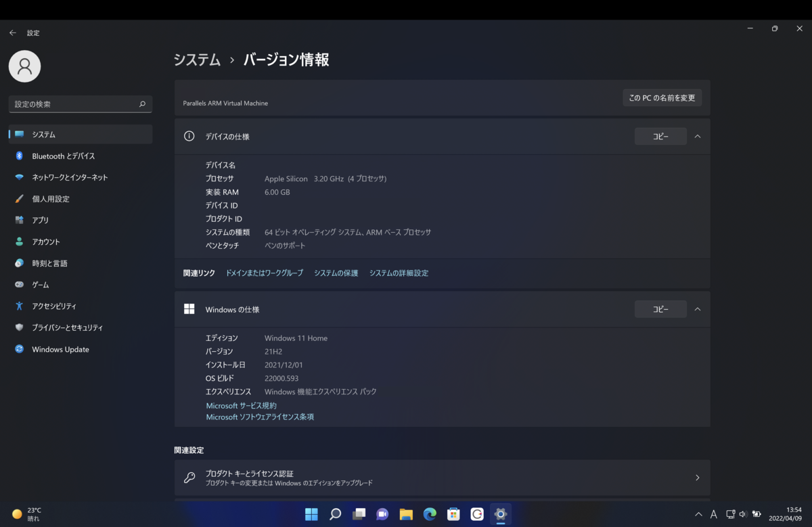812x527 pixels.
Task: Click chevron on プロダクト キーとライセンス認証 row
Action: [698, 478]
